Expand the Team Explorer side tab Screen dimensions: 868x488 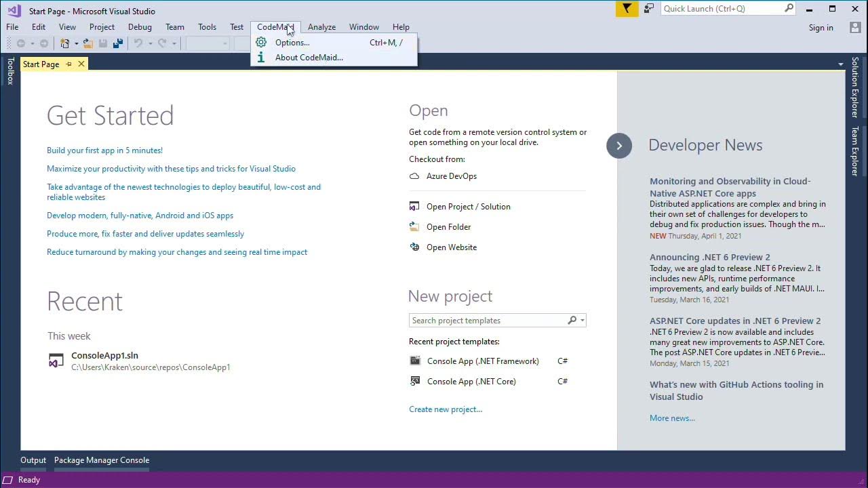tap(855, 151)
